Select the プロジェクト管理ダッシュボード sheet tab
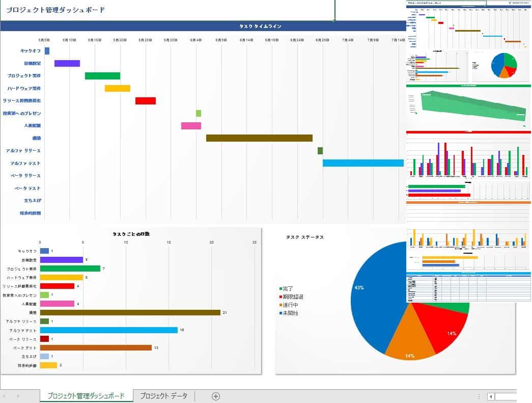Image resolution: width=532 pixels, height=403 pixels. click(x=86, y=396)
